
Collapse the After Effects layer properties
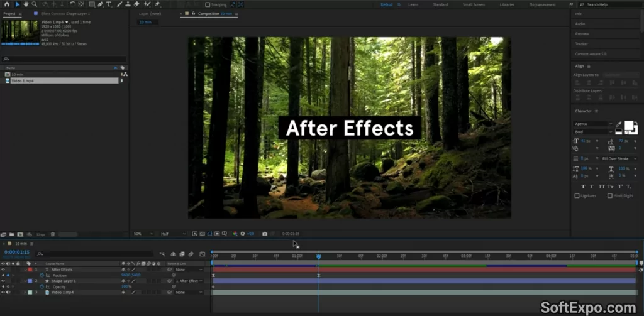pos(25,270)
